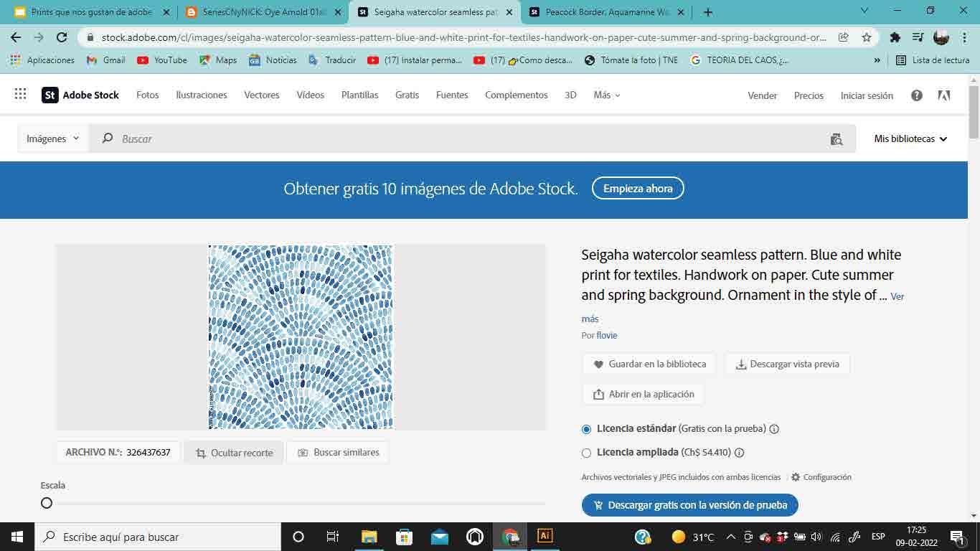Select the Licencia ampliada radio option
Screen dimensions: 980x551
coord(586,453)
